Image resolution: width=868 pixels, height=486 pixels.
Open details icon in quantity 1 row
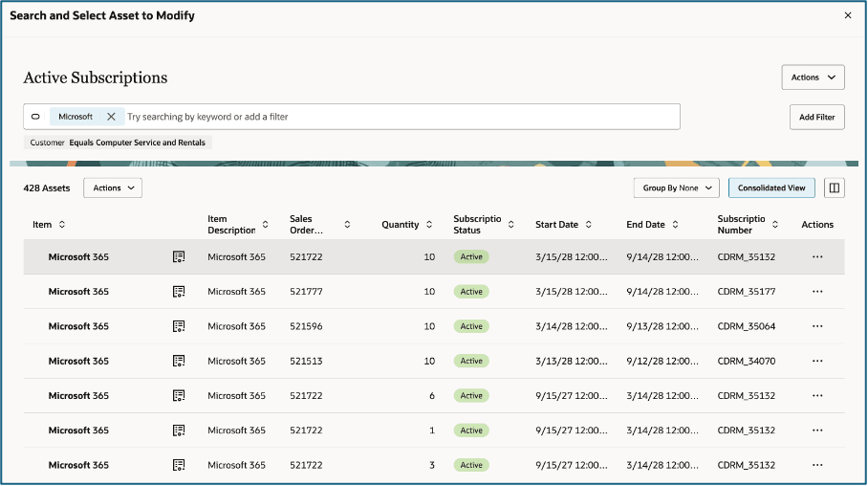click(178, 430)
